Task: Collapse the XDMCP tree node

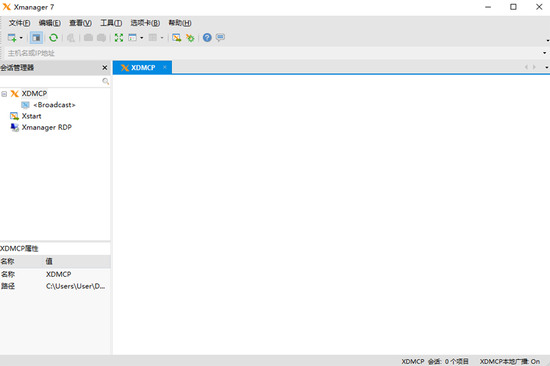Action: (4, 94)
